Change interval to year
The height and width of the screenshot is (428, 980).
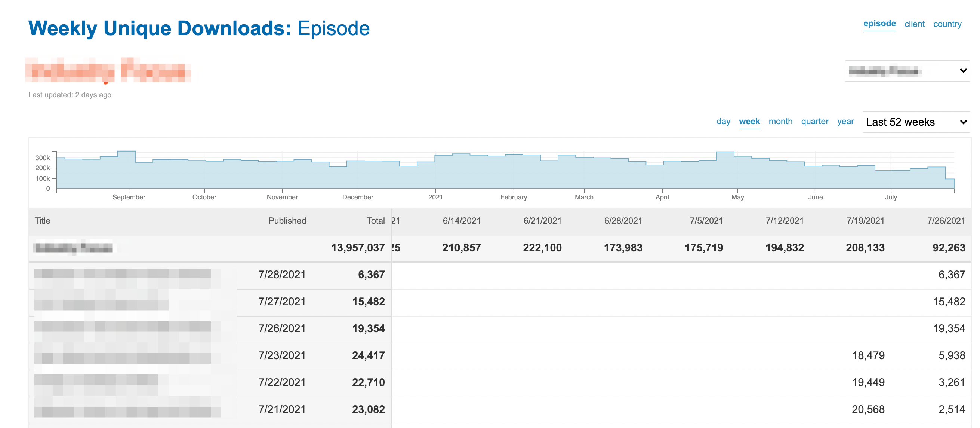click(x=845, y=122)
